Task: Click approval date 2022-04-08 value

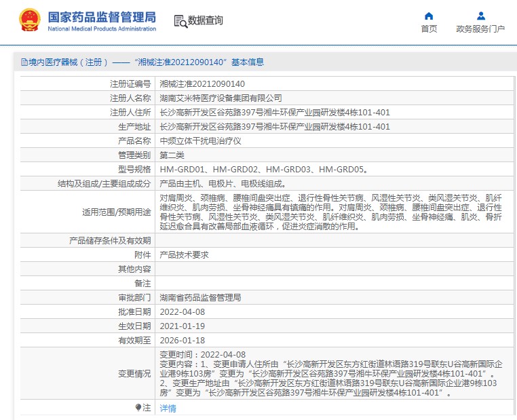Action: [x=182, y=312]
